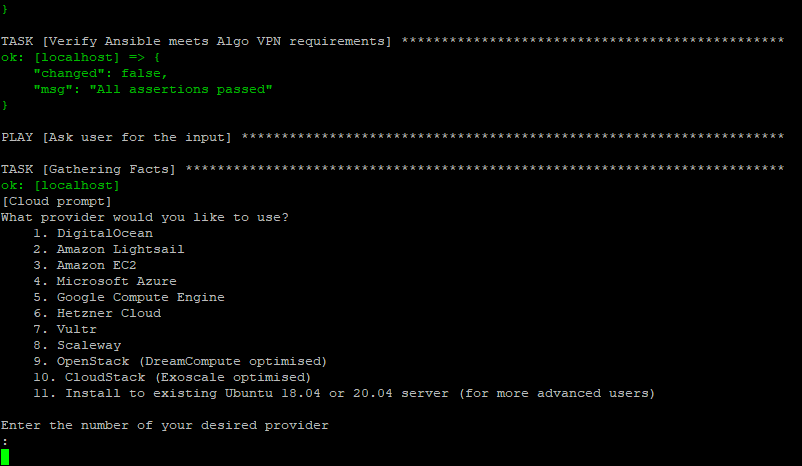This screenshot has width=802, height=466.
Task: Click the Scaleway option line
Action: pyautogui.click(x=77, y=345)
